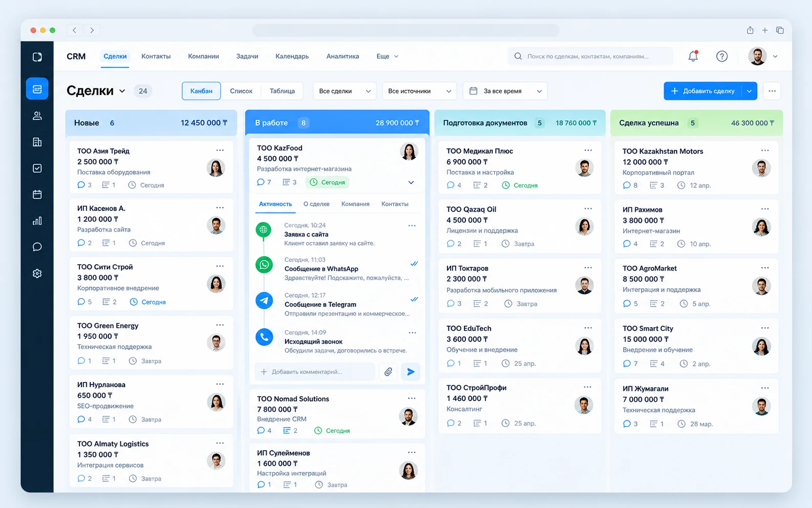Image resolution: width=812 pixels, height=508 pixels.
Task: Switch to the О сделке tab
Action: (316, 204)
